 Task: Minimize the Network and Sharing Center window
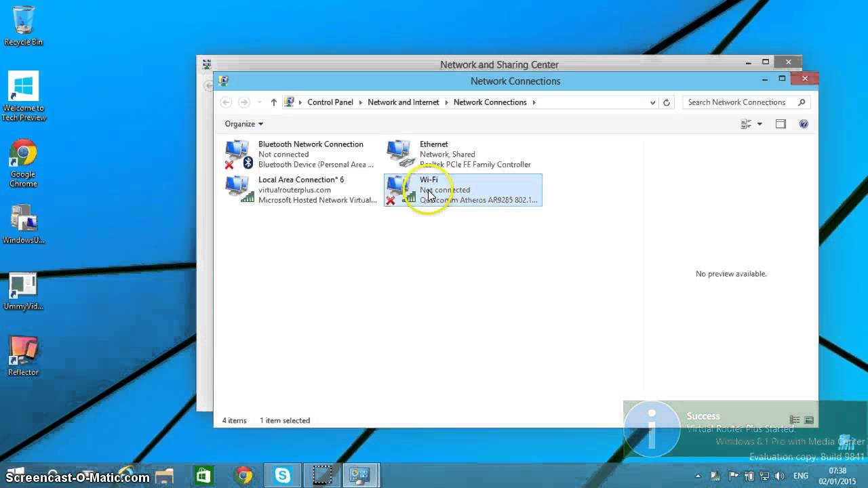click(749, 62)
